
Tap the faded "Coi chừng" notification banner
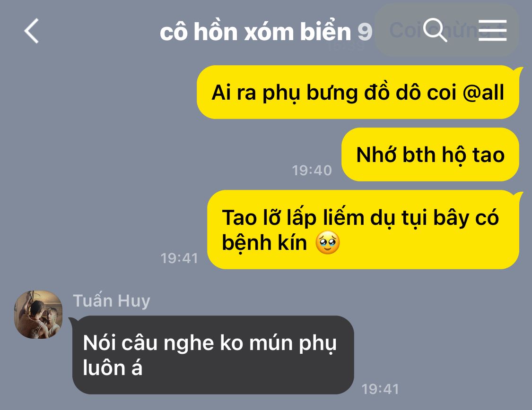(446, 30)
